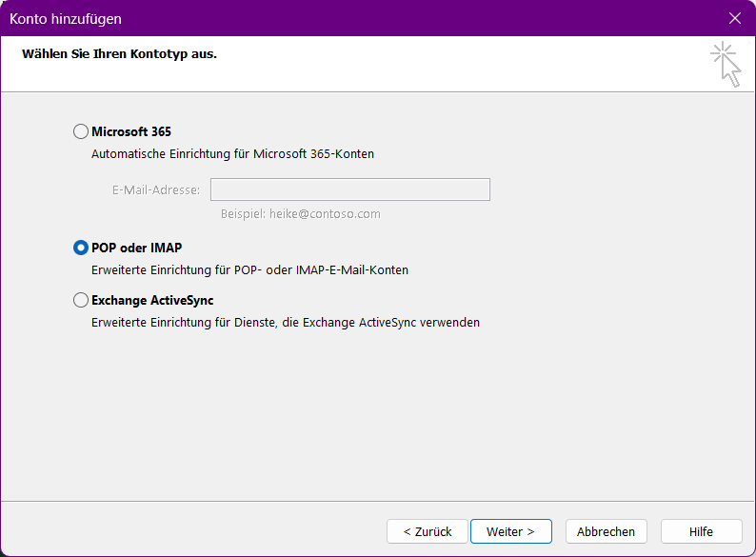Click the bold Exchange ActiveSync label
Screen dimensions: 756x557
pyautogui.click(x=152, y=300)
